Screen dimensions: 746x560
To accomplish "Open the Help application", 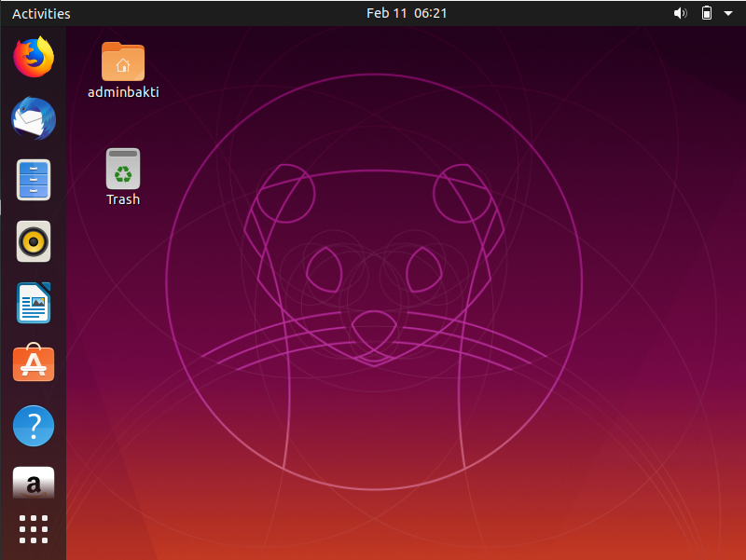I will pos(33,425).
